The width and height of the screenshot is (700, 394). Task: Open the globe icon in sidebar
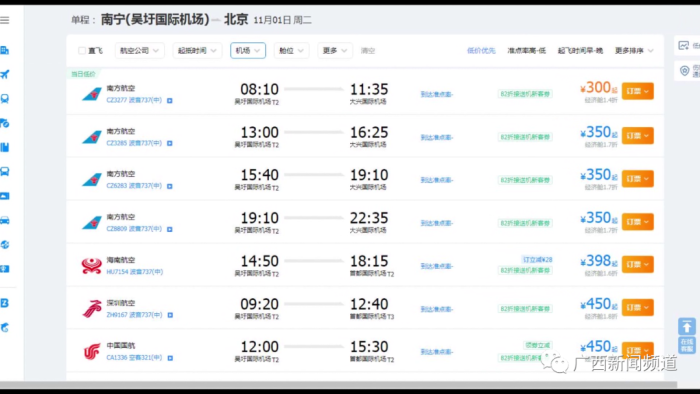pyautogui.click(x=5, y=245)
